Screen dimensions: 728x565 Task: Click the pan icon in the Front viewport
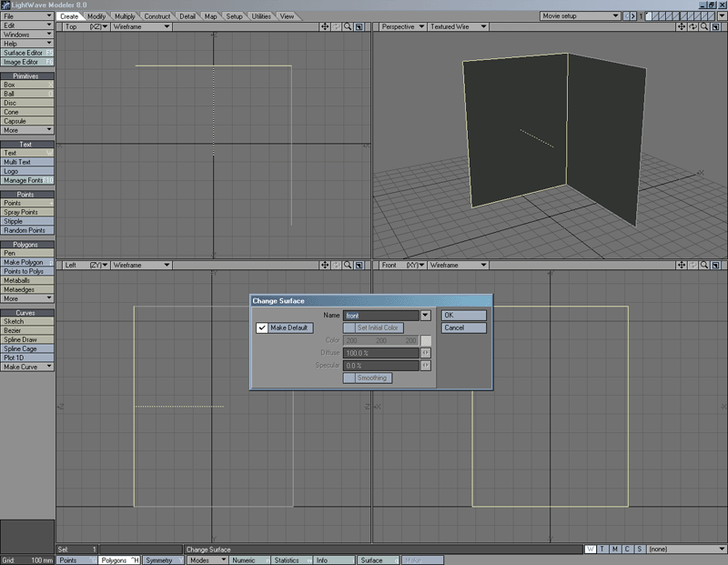coord(681,266)
